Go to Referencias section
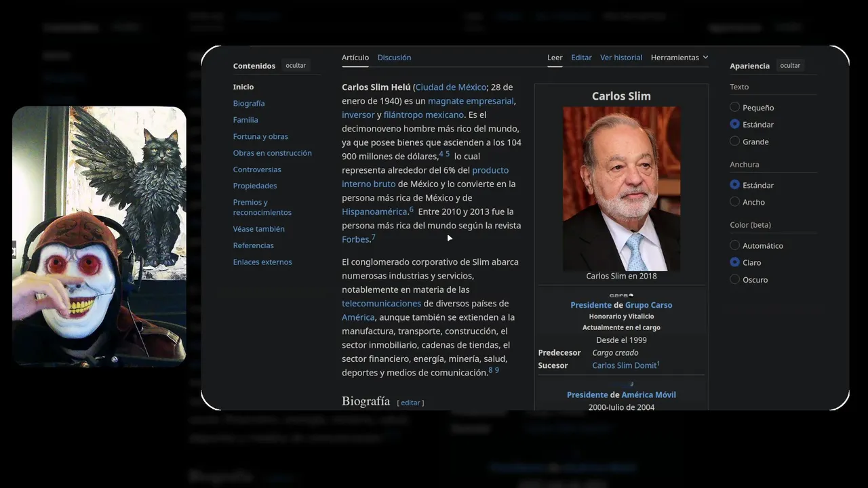Screen dimensions: 868x488 254,245
